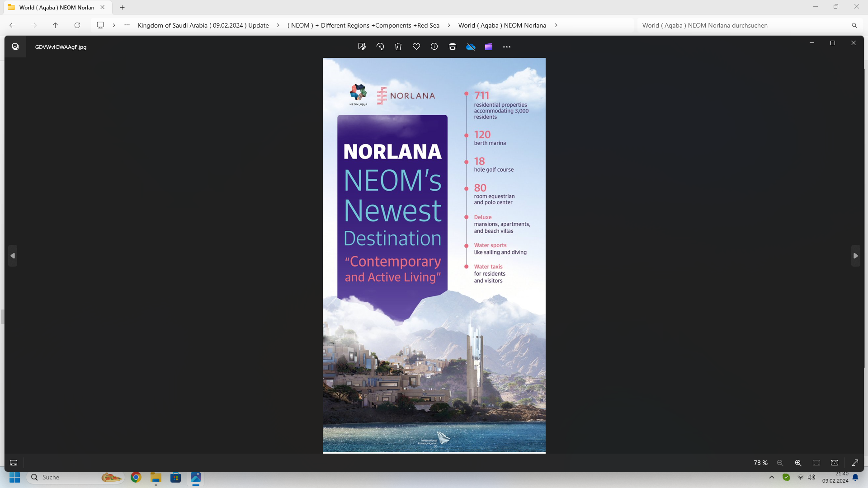The image size is (868, 488).
Task: Click the GDVWvIOWAAgF.jpg file name
Action: click(x=61, y=47)
